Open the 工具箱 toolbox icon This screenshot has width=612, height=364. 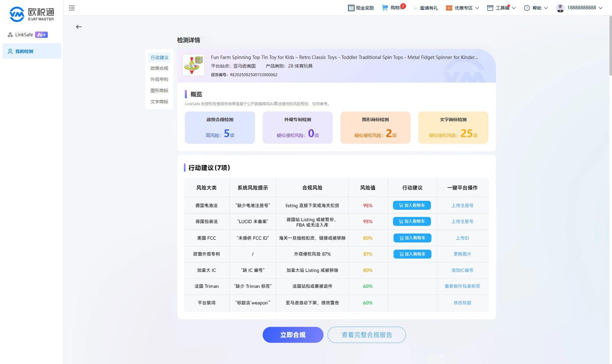(490, 8)
